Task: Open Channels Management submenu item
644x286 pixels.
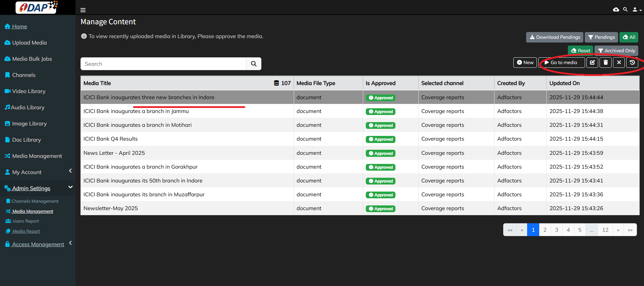Action: click(35, 201)
